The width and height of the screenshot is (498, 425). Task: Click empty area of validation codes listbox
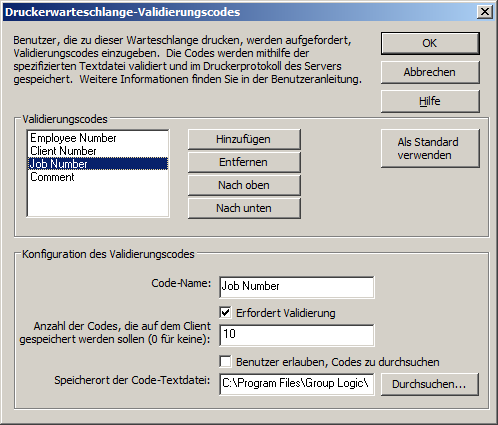(x=98, y=200)
